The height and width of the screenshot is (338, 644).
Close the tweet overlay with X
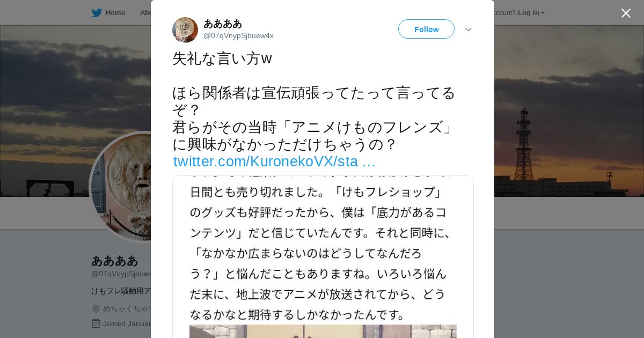[626, 13]
